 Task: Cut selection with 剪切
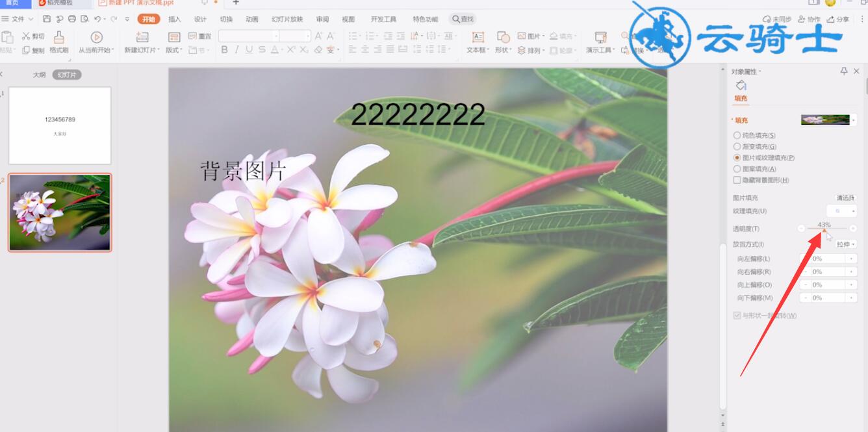point(33,36)
